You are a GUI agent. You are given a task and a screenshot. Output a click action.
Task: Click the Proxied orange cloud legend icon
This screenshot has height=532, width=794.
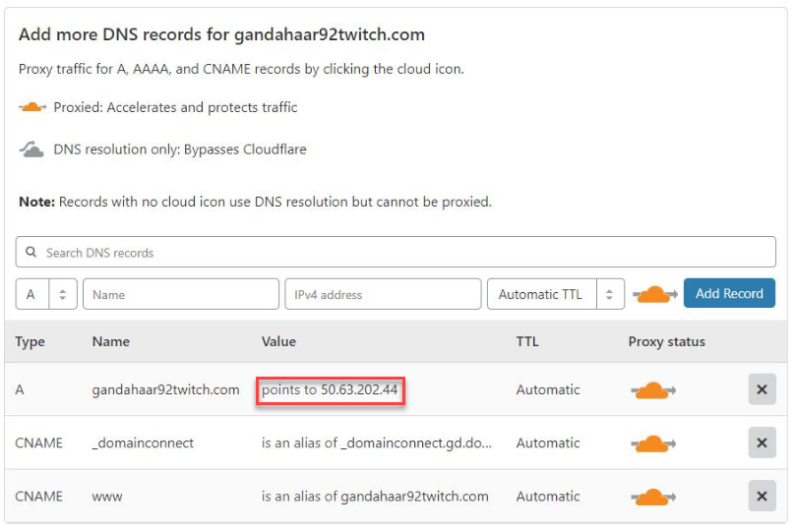point(32,107)
